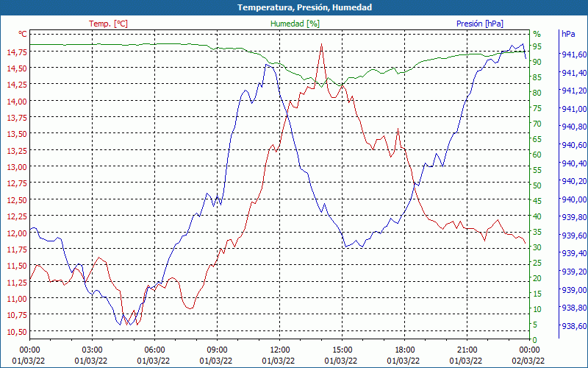Image resolution: width=588 pixels, height=368 pixels.
Task: Click time axis label '09:00'
Action: (217, 350)
